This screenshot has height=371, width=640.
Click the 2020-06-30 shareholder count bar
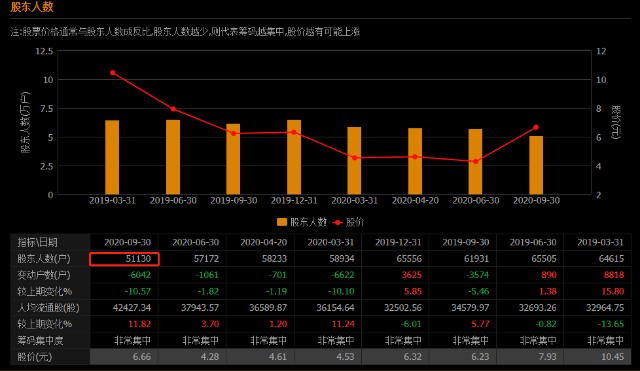476,162
